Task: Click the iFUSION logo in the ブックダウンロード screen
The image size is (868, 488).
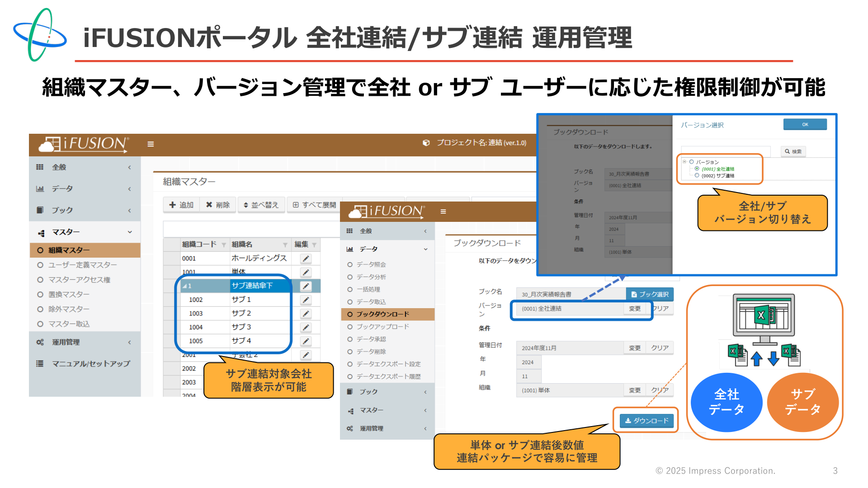Action: [x=387, y=211]
